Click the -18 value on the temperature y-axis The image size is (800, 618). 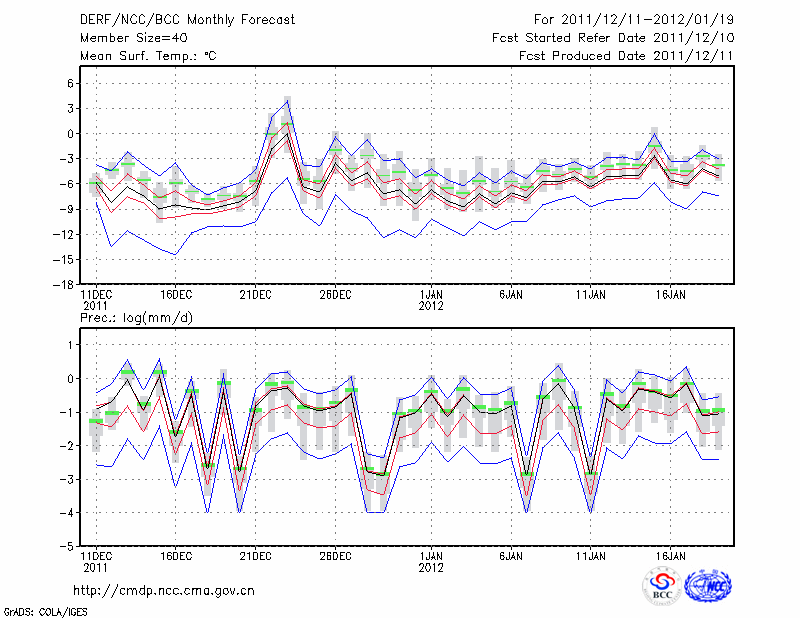point(62,284)
